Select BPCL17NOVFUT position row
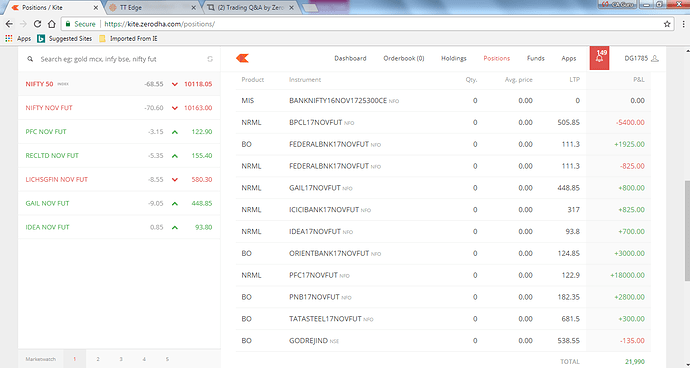This screenshot has width=690, height=368. point(443,122)
